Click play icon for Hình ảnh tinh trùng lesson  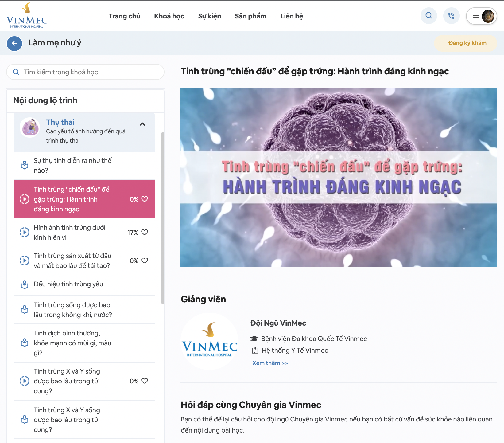[25, 232]
